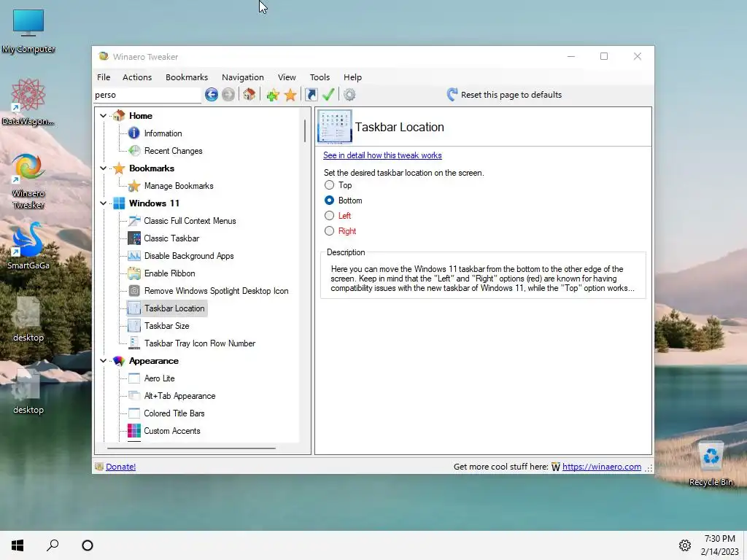Click the Enable Ribbon icon
This screenshot has height=560, width=747.
(134, 273)
